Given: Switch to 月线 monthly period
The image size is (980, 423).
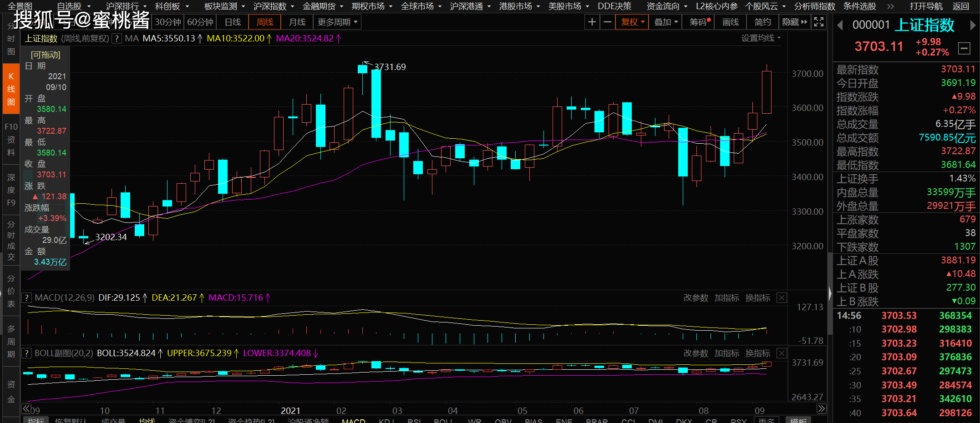Looking at the screenshot, I should pyautogui.click(x=297, y=22).
